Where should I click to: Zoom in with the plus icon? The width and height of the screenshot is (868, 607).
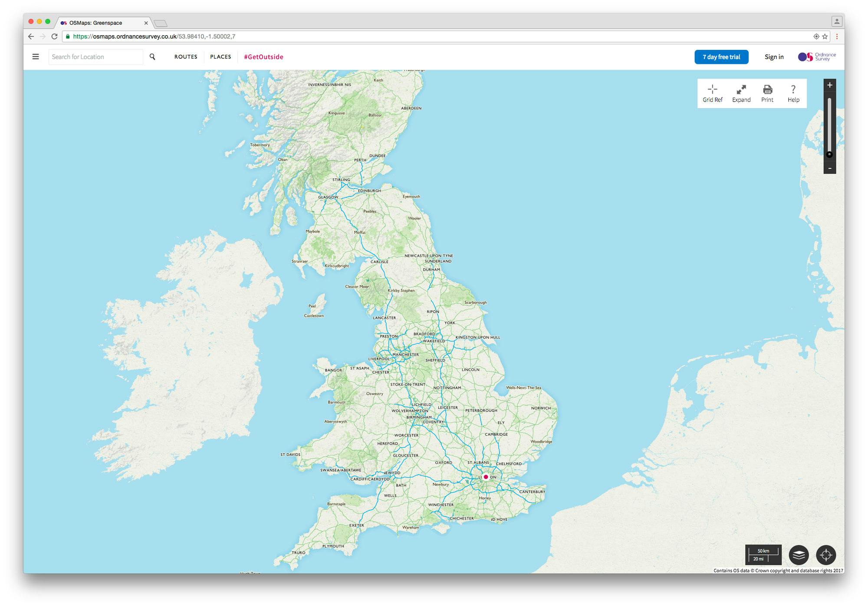pos(829,85)
